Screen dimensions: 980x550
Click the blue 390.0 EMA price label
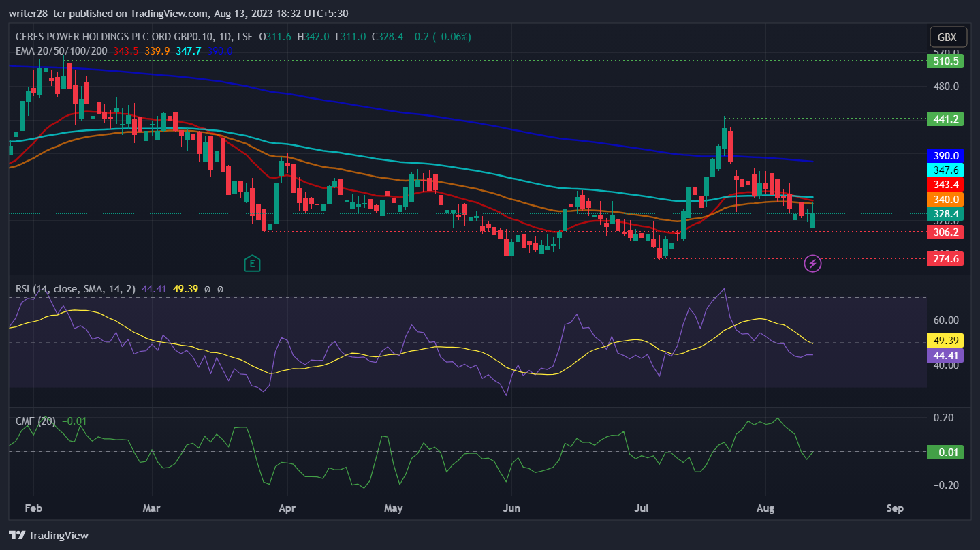945,156
